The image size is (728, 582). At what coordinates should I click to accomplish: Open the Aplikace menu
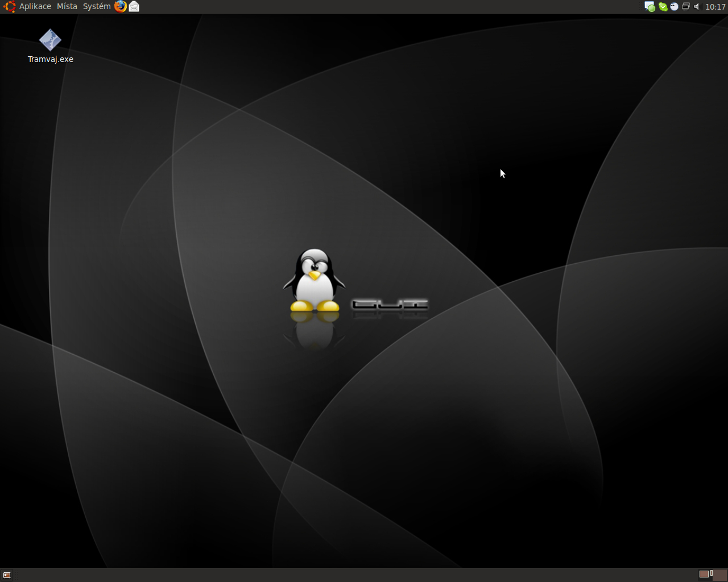35,6
